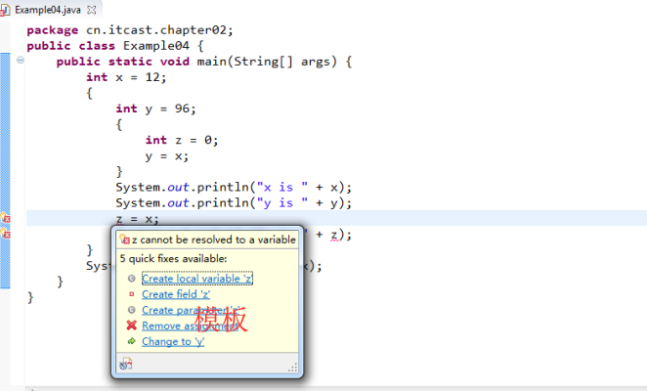Click the line 'int x = 12;'

[126, 77]
